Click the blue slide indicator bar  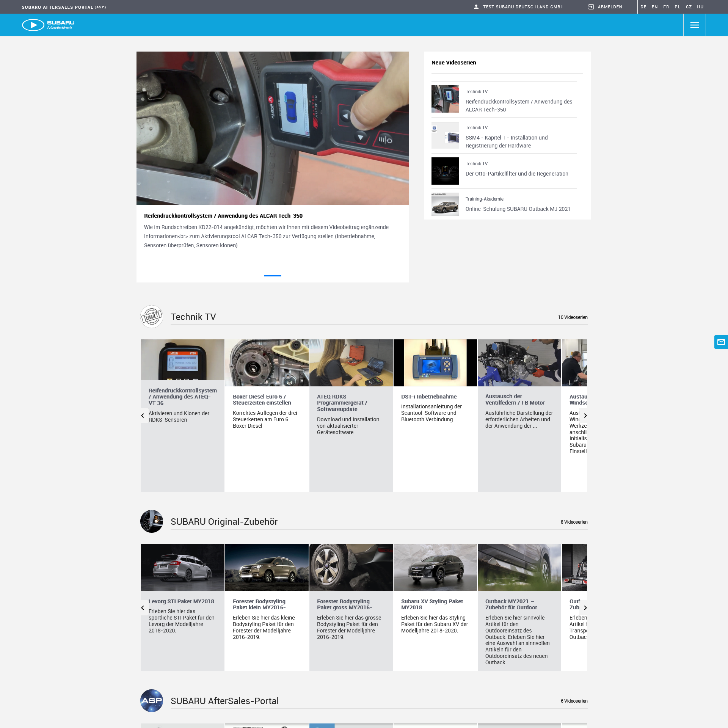click(272, 276)
